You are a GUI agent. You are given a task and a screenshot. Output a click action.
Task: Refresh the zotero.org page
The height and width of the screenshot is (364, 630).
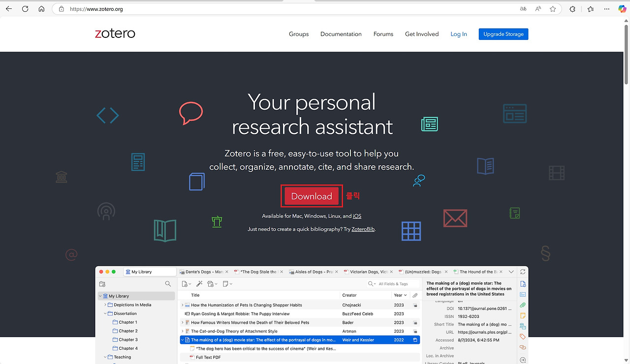[x=25, y=9]
